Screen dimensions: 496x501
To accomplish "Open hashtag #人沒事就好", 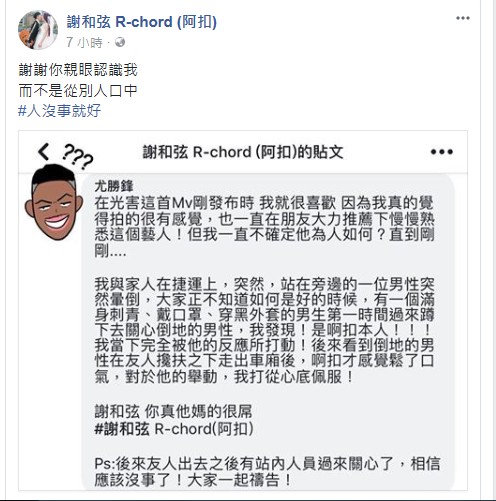I will pos(59,111).
